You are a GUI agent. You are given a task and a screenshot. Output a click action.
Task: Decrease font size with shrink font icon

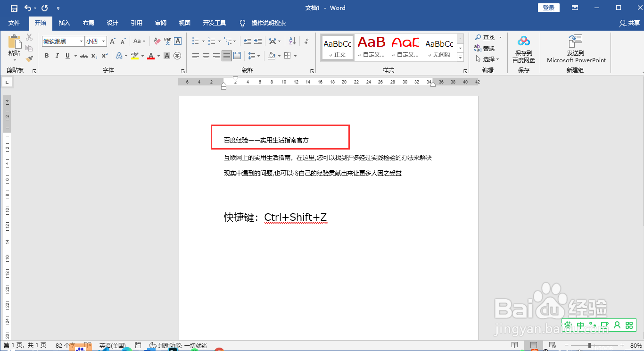click(123, 42)
